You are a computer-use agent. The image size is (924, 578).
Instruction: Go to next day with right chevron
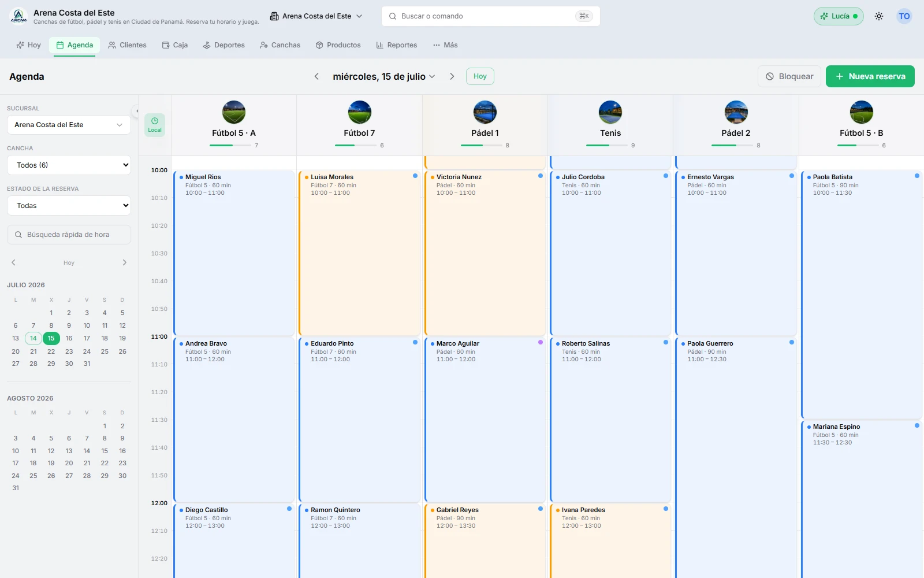(452, 76)
